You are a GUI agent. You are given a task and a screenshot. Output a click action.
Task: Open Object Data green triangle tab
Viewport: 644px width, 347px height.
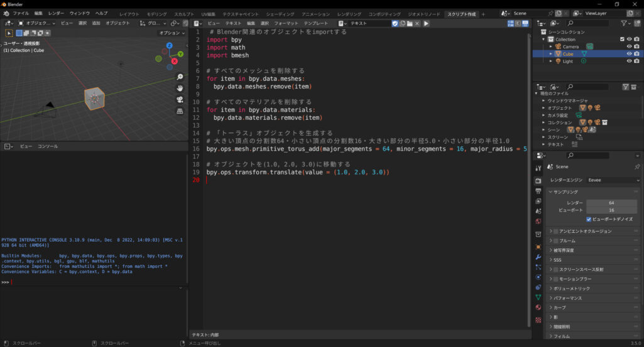(x=538, y=297)
